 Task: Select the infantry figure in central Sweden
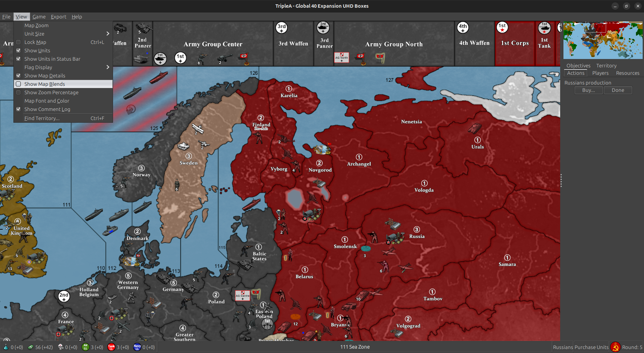[x=177, y=184]
